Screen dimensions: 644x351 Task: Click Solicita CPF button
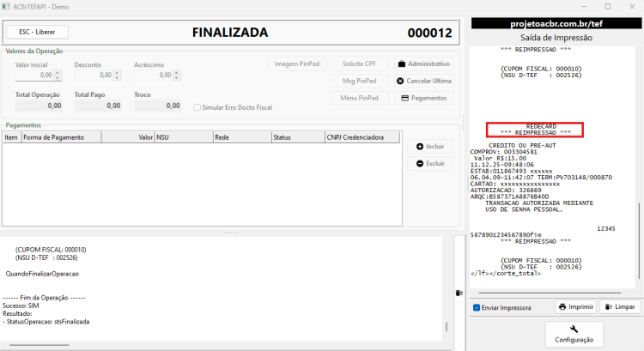click(x=360, y=64)
